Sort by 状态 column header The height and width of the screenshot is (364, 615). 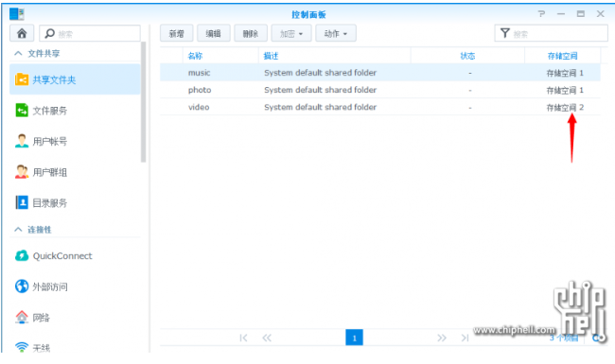[467, 56]
